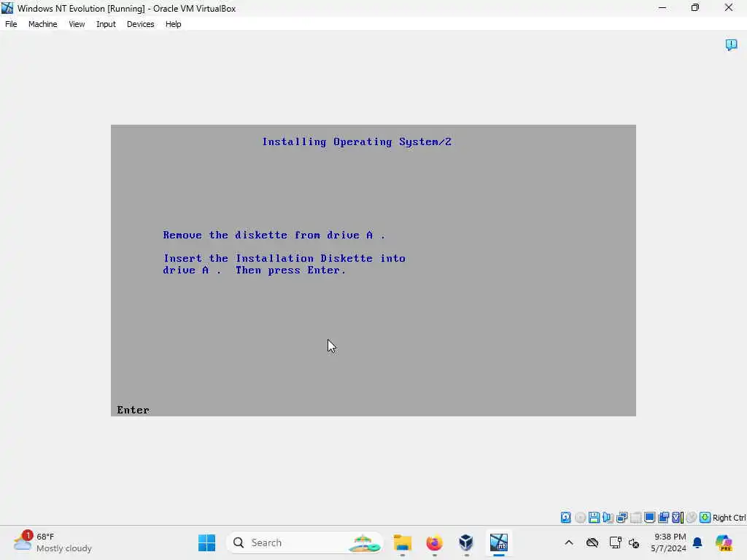This screenshot has height=560, width=747.
Task: Click the 'Installing Operating System/2' heading
Action: [356, 142]
